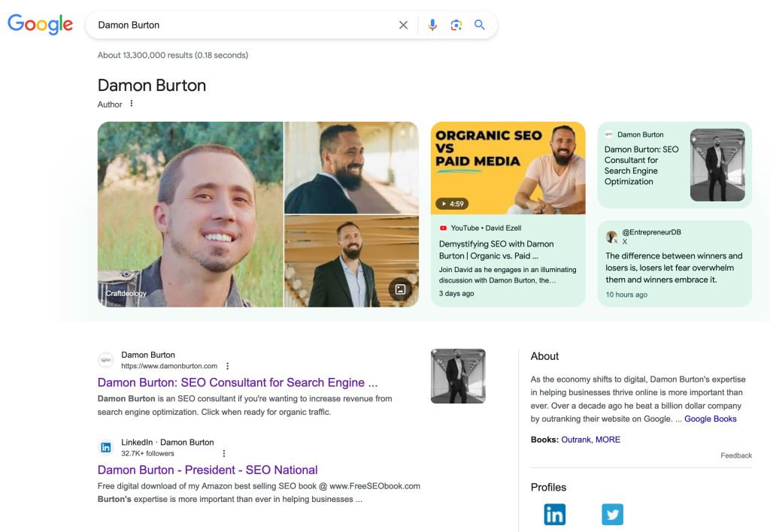Follow the Google Books link
The height and width of the screenshot is (532, 770).
click(710, 419)
